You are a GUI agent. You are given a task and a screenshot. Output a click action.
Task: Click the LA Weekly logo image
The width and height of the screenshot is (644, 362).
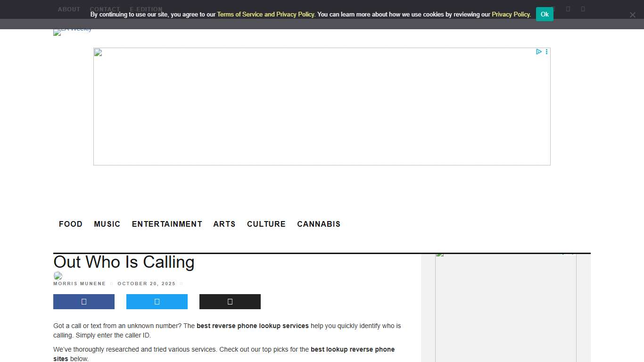pyautogui.click(x=73, y=32)
